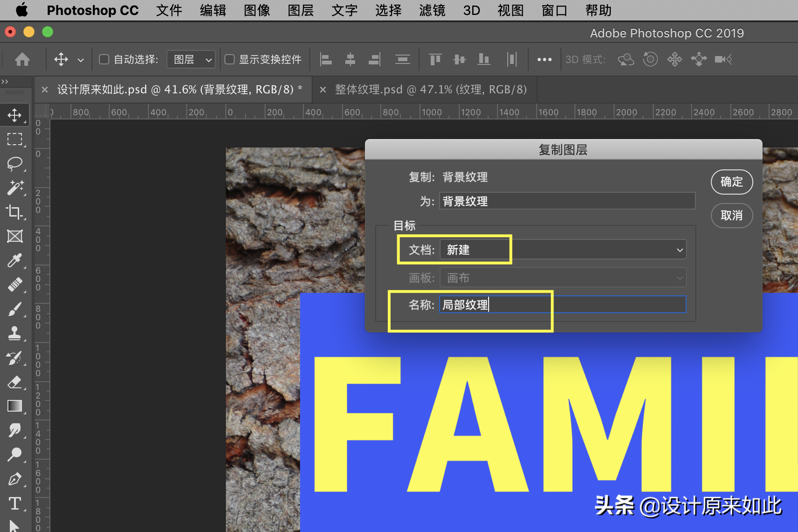Select the Lasso tool
This screenshot has width=798, height=532.
pyautogui.click(x=14, y=164)
